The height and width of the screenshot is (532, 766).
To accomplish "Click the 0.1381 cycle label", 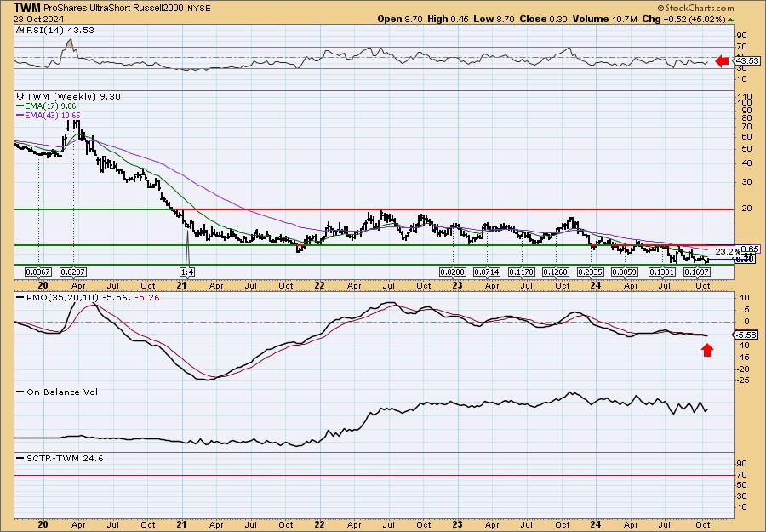I will coord(662,272).
